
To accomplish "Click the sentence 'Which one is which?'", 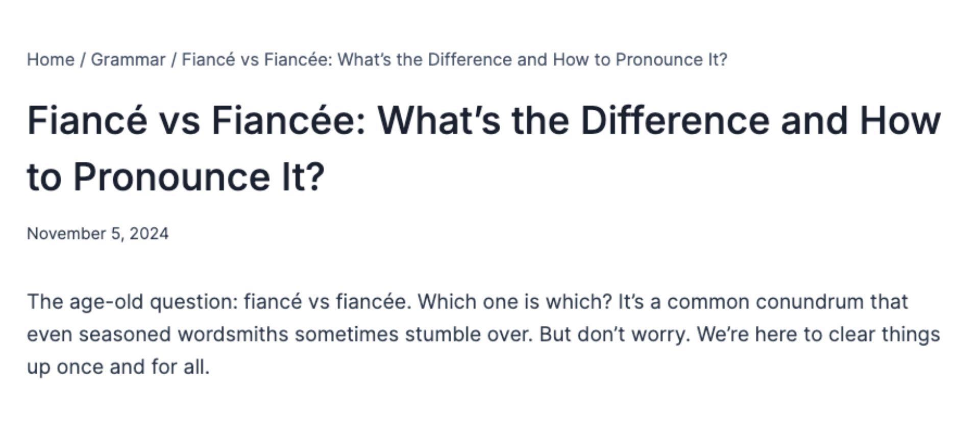I will point(514,301).
